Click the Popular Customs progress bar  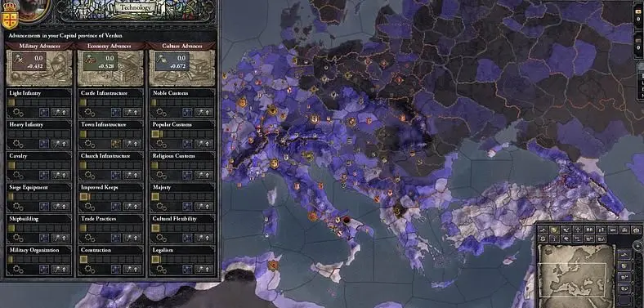point(183,134)
